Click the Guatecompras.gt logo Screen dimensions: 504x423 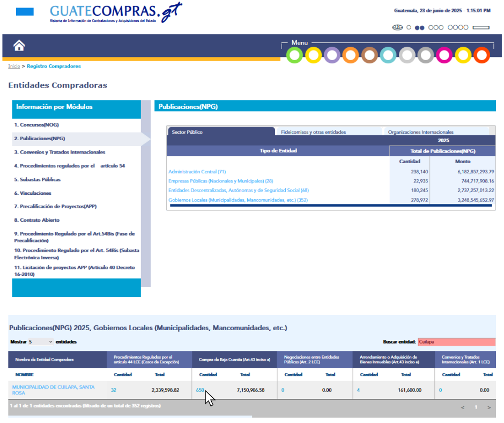115,13
